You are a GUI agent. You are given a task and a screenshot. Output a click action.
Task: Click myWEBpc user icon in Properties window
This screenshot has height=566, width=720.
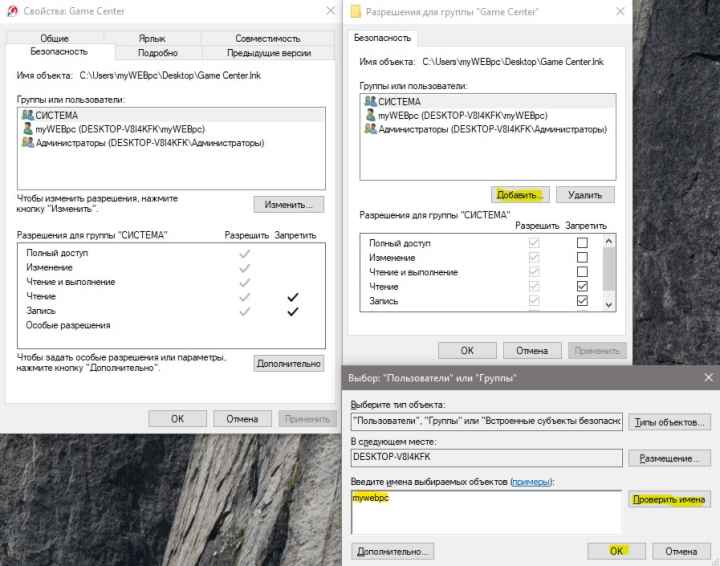coord(27,129)
